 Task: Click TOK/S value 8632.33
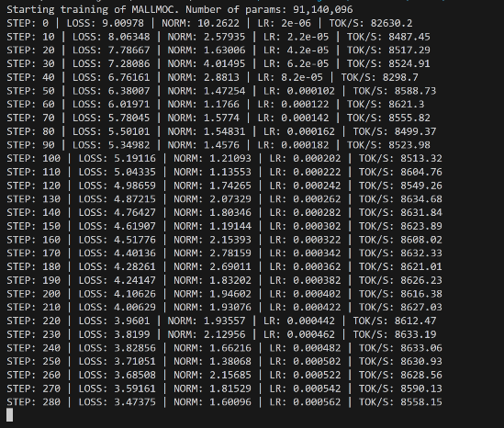[x=421, y=253]
